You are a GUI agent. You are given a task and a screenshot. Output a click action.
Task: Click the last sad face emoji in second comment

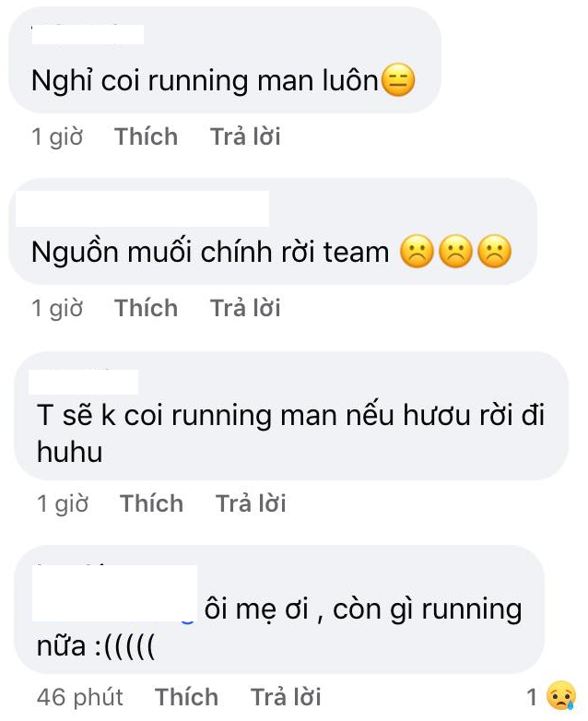(495, 252)
